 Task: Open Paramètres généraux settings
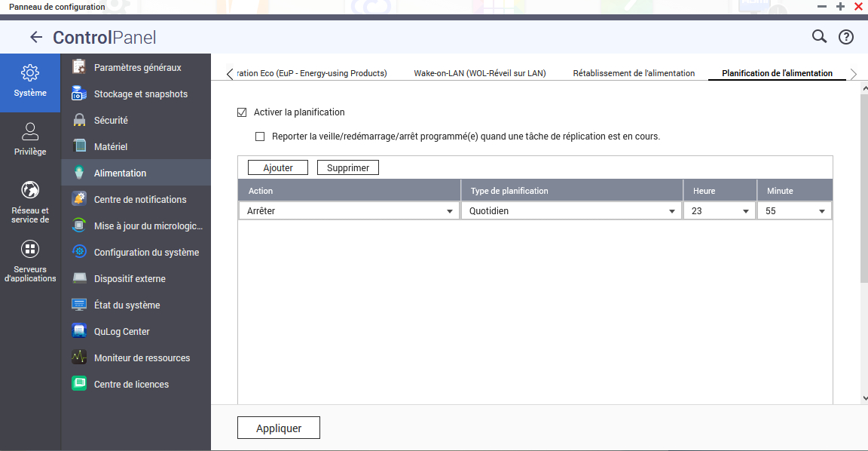(138, 68)
